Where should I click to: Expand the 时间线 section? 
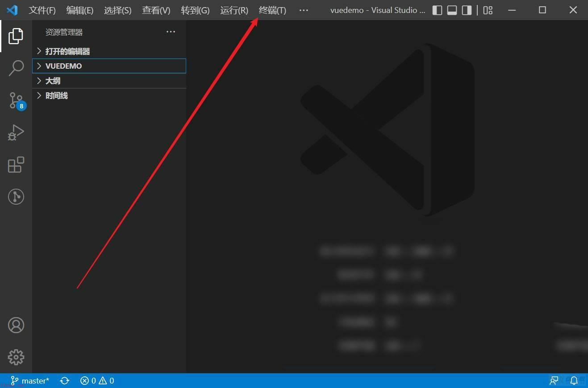109,95
